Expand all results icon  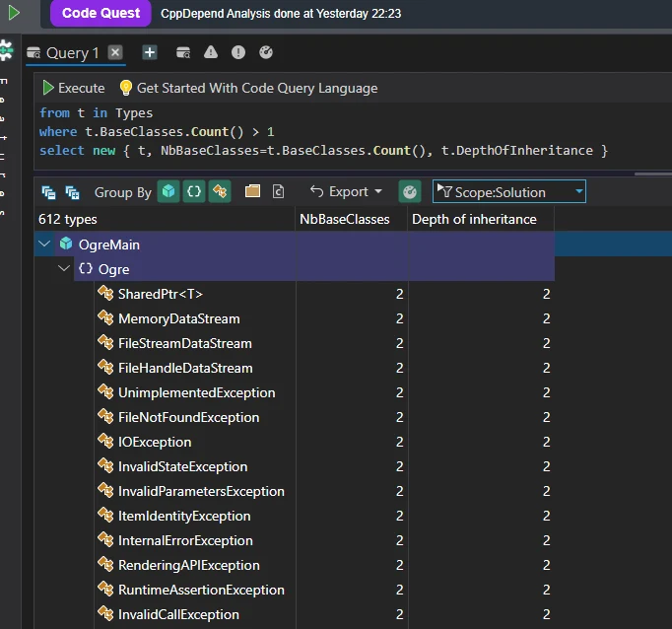72,192
